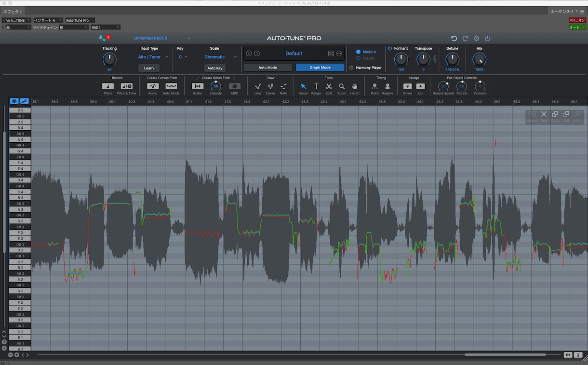Nudge selection Down

pos(408,86)
